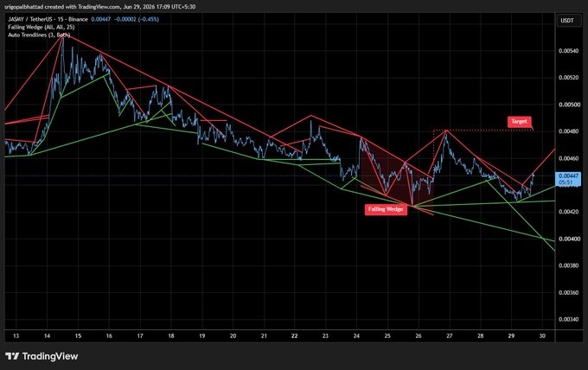Click the 0.00480 price axis label
The height and width of the screenshot is (370, 588).
click(x=568, y=131)
